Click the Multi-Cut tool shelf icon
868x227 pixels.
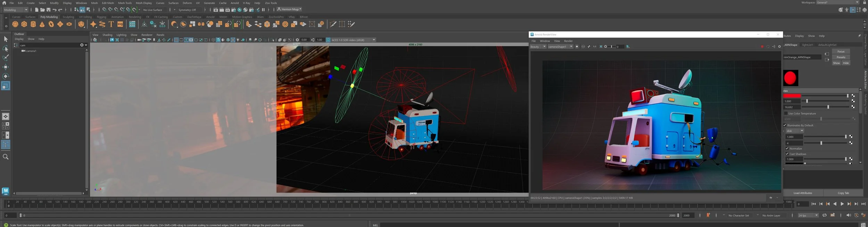pos(333,24)
